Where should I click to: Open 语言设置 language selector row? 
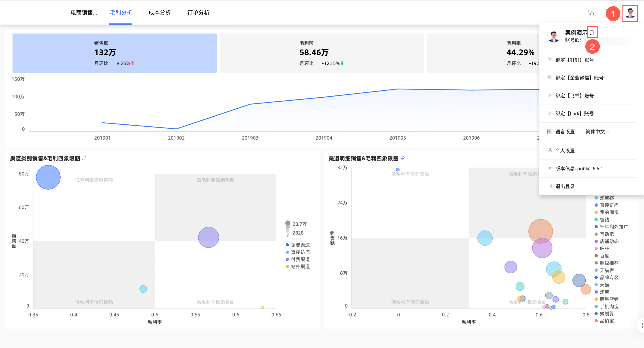point(565,132)
